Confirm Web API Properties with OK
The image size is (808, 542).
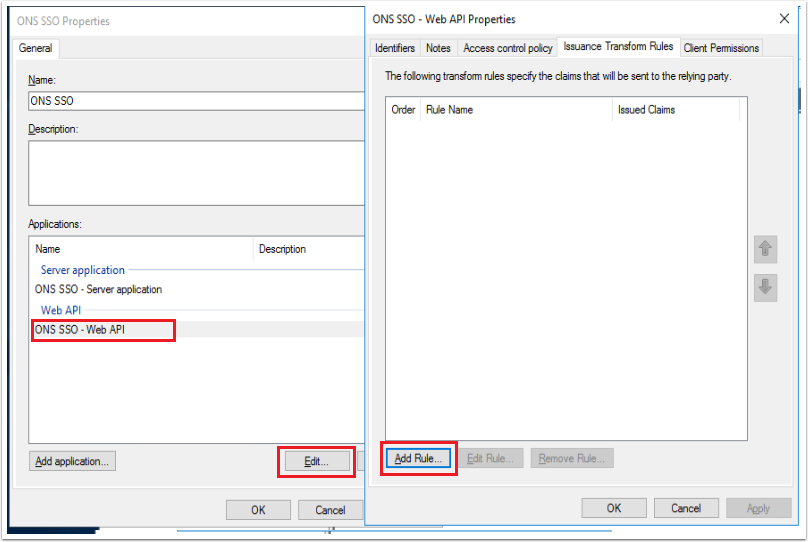coord(614,508)
